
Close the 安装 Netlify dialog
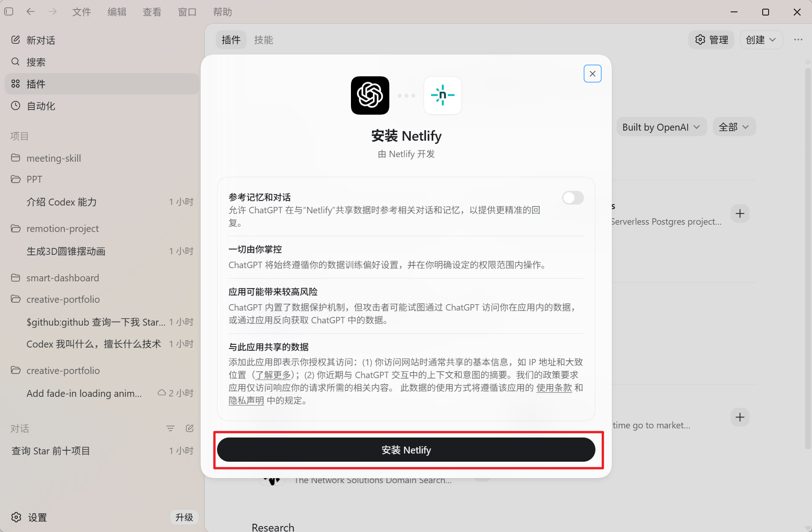click(593, 74)
